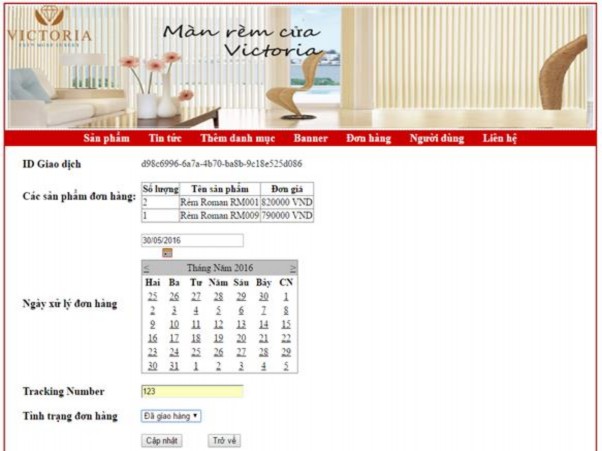Select day 31 in the calendar
This screenshot has width=602, height=451.
coord(174,366)
